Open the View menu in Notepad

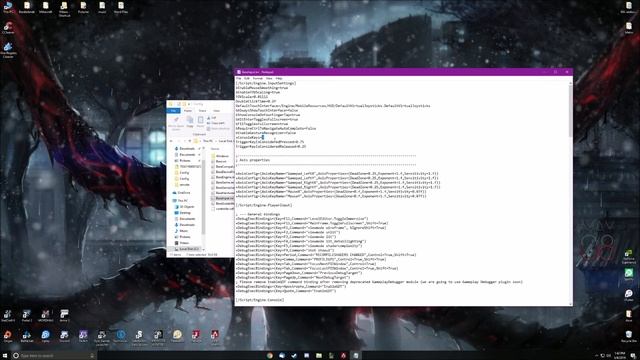269,78
